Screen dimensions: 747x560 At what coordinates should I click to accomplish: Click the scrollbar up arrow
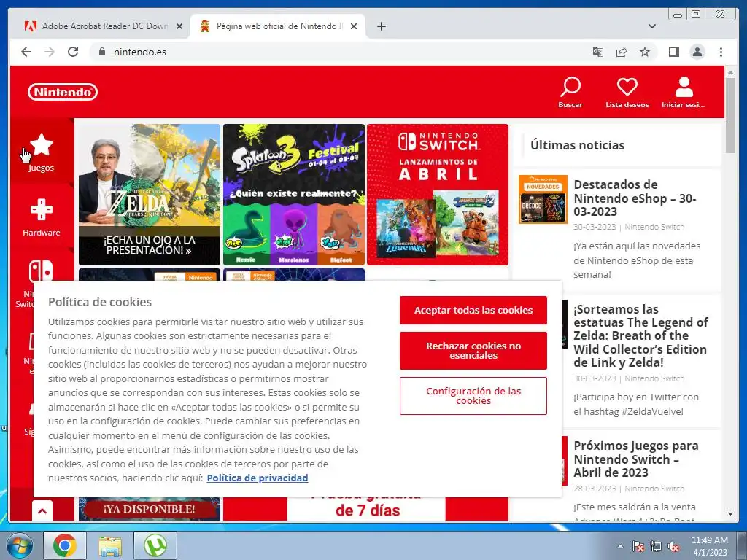(730, 72)
